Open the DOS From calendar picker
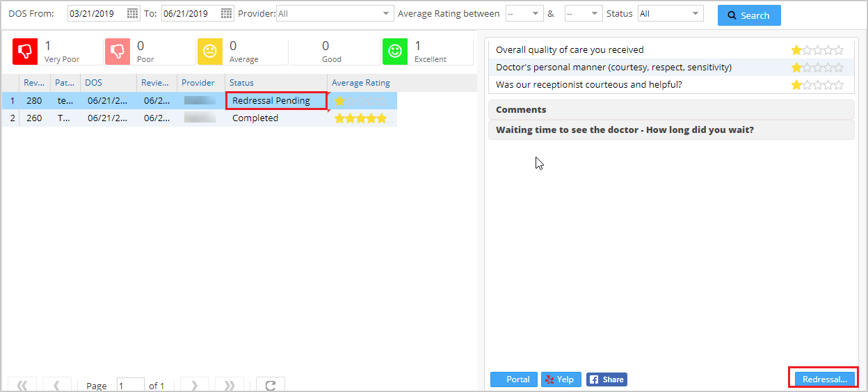Viewport: 868px width, 392px height. point(132,14)
